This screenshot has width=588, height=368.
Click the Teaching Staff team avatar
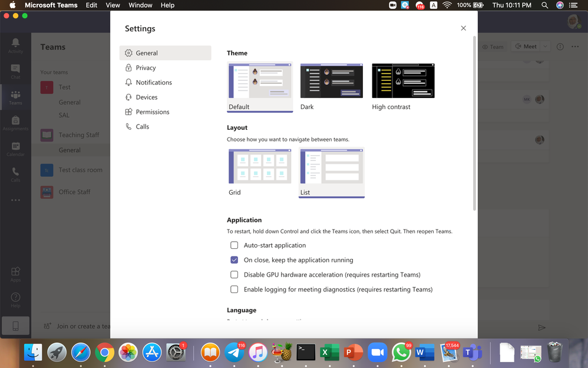click(x=47, y=135)
